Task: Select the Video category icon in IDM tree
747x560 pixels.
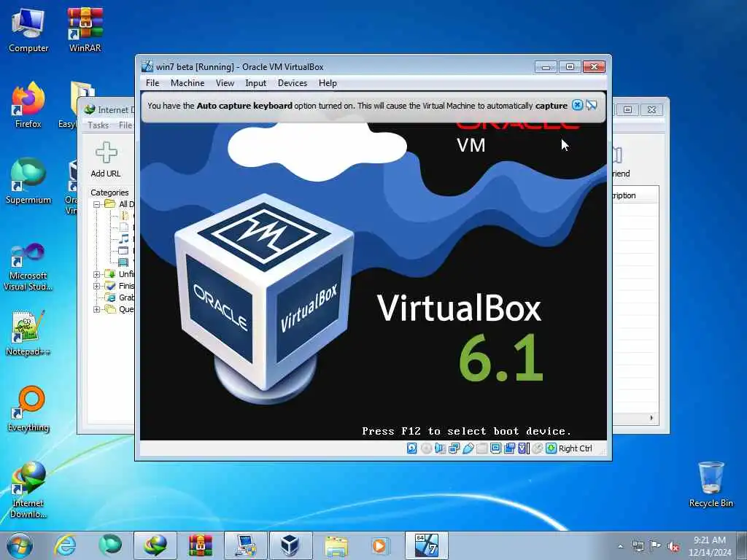Action: pos(124,262)
